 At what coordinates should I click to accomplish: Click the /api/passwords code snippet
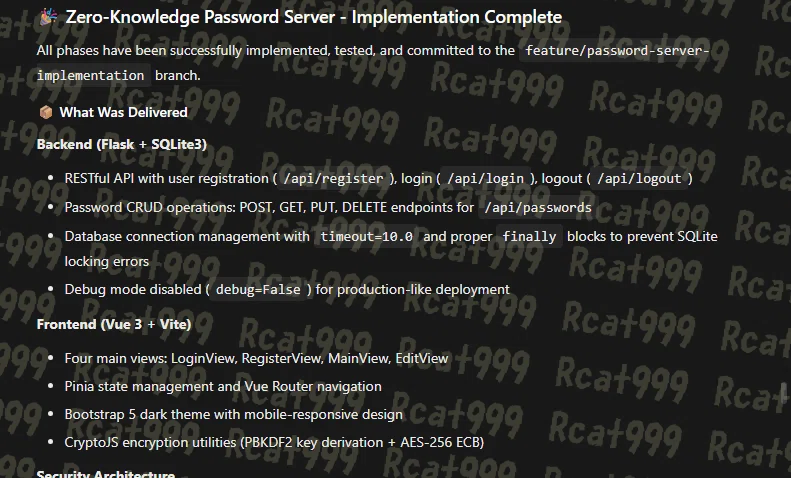(538, 207)
